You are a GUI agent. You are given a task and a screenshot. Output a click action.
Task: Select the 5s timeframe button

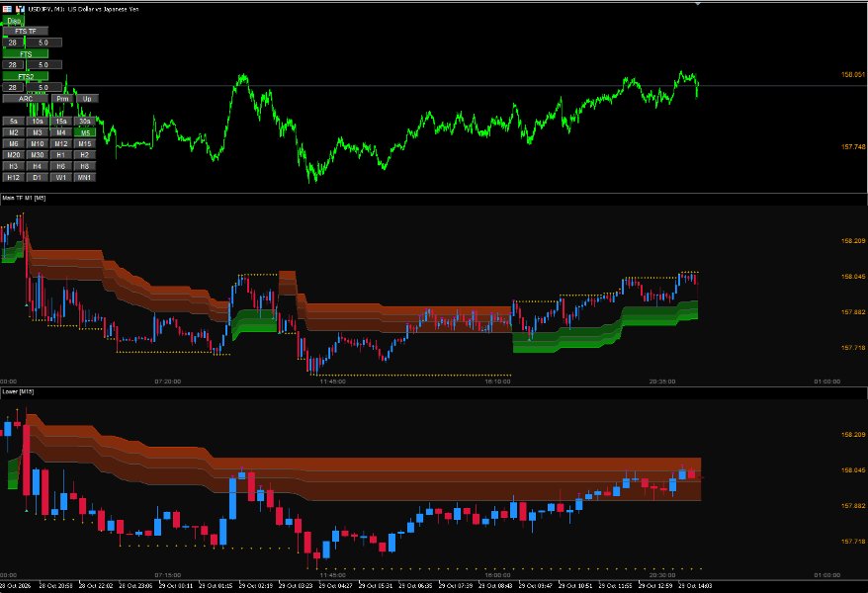[13, 122]
